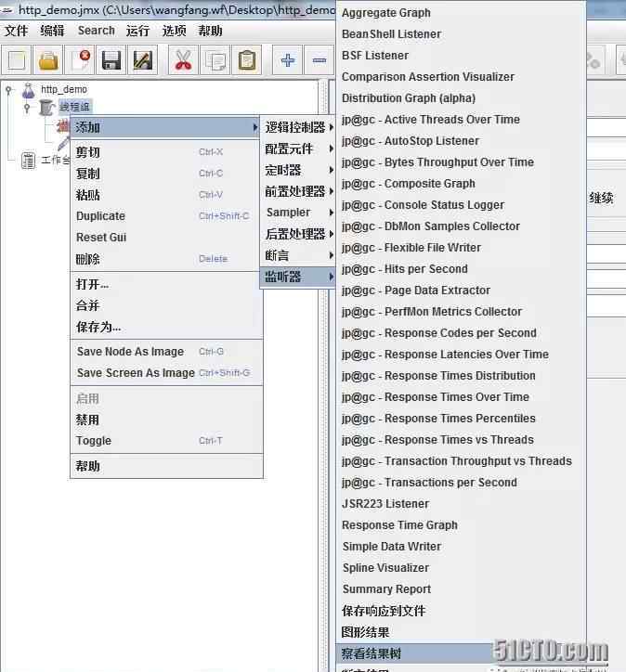Add a Simple Data Writer listener
The width and height of the screenshot is (626, 672).
tap(461, 547)
